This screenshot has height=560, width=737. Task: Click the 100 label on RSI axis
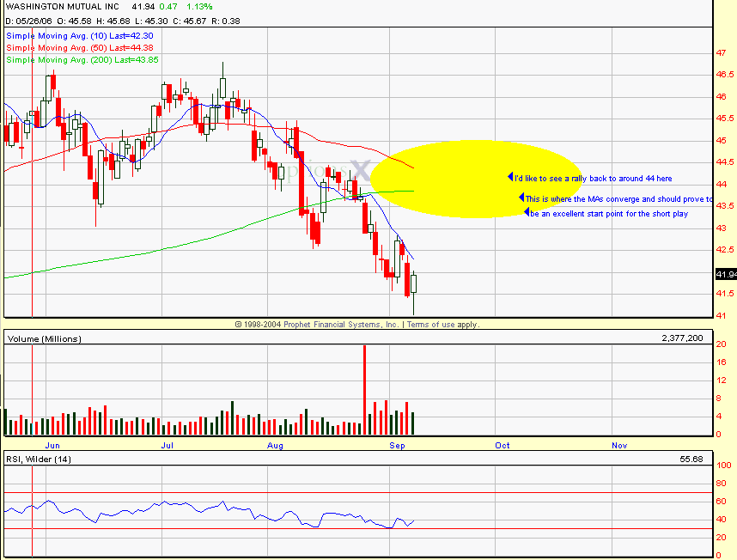point(724,466)
